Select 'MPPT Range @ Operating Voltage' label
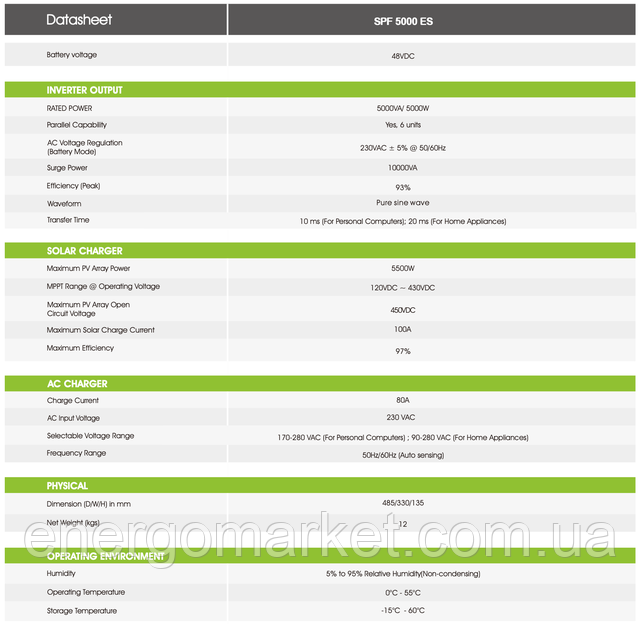640x624 pixels. pyautogui.click(x=103, y=286)
